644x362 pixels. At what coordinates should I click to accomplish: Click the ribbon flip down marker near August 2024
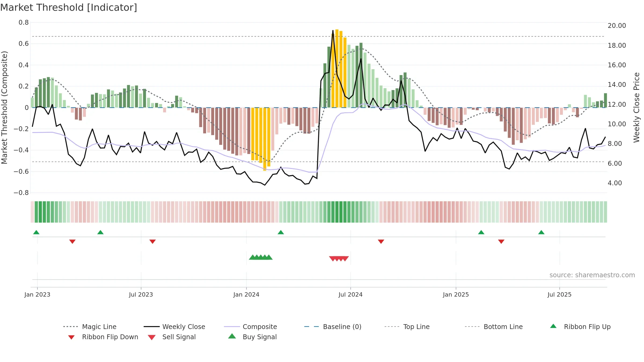(381, 242)
